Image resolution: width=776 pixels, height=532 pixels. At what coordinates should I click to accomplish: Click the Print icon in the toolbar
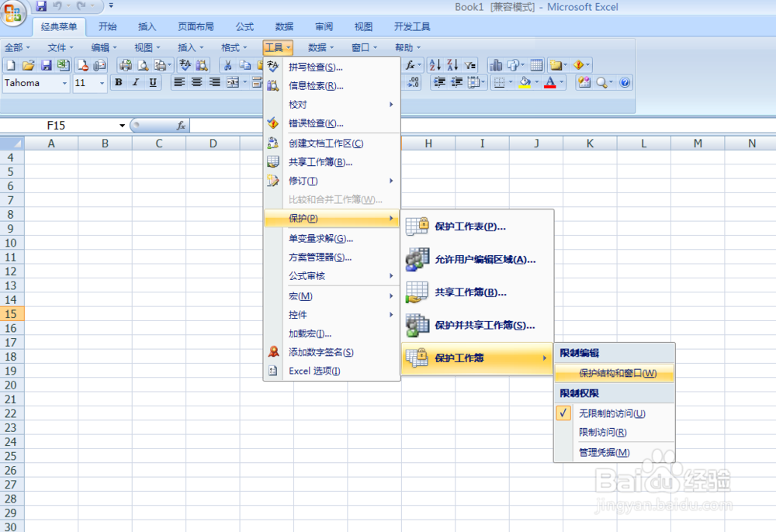click(126, 65)
